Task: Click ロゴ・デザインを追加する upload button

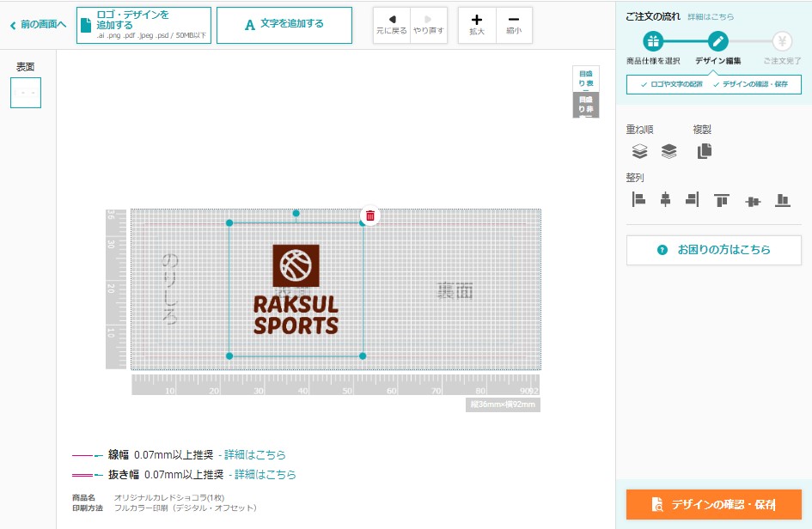Action: 144,25
